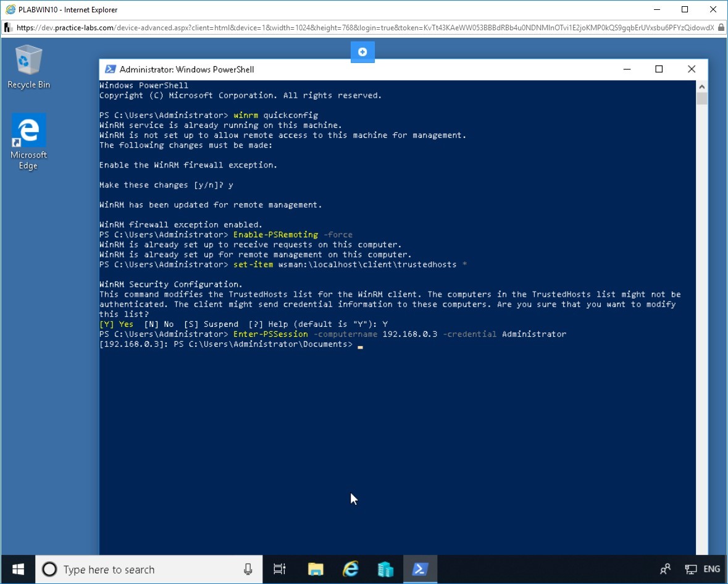Screen dimensions: 728x584
Task: Click 'Make these changes [y/n]? y' line
Action: pyautogui.click(x=166, y=185)
